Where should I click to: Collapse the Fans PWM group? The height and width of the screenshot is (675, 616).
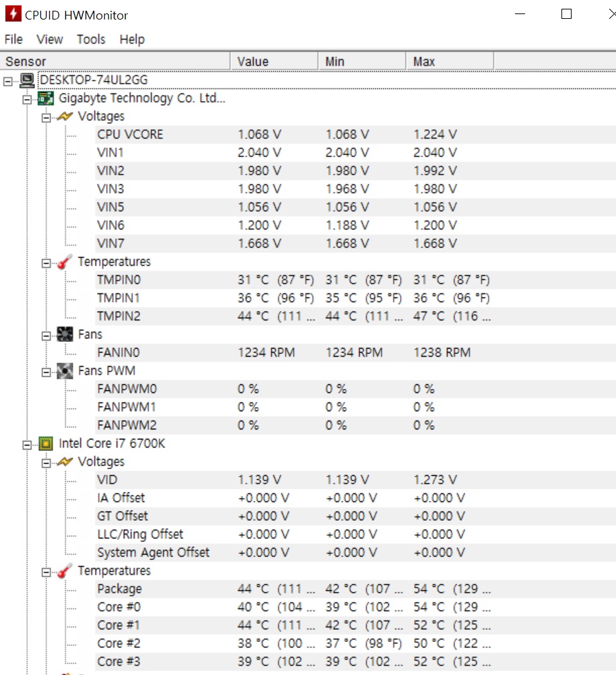[46, 372]
